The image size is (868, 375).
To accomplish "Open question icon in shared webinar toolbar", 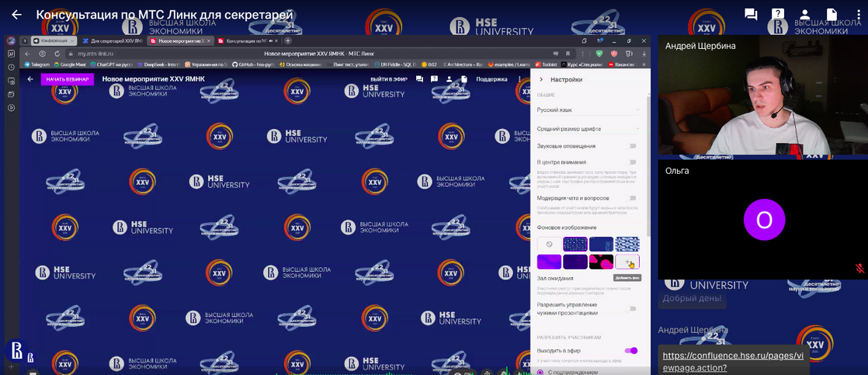I will pos(434,79).
